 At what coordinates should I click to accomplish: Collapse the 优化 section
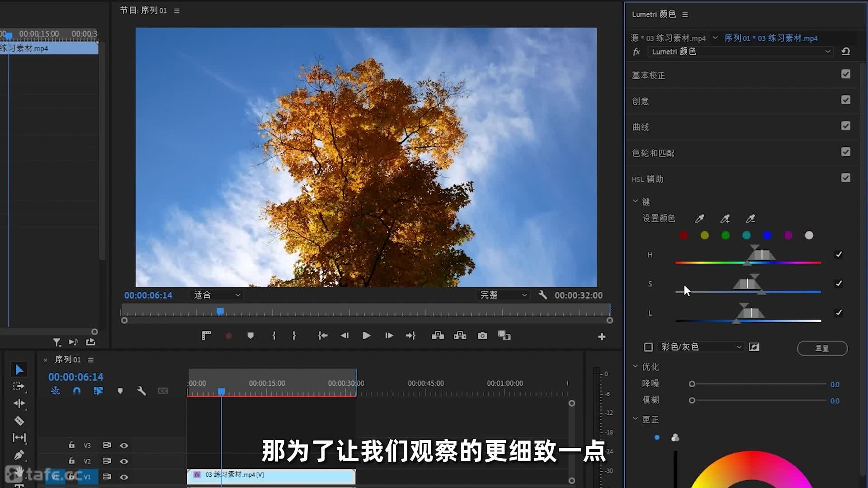(635, 366)
